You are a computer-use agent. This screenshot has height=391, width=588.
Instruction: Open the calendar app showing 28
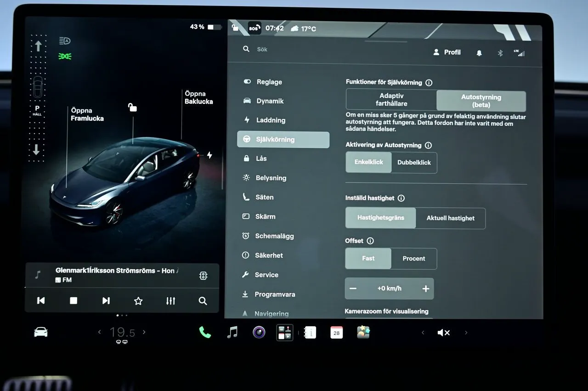tap(336, 332)
